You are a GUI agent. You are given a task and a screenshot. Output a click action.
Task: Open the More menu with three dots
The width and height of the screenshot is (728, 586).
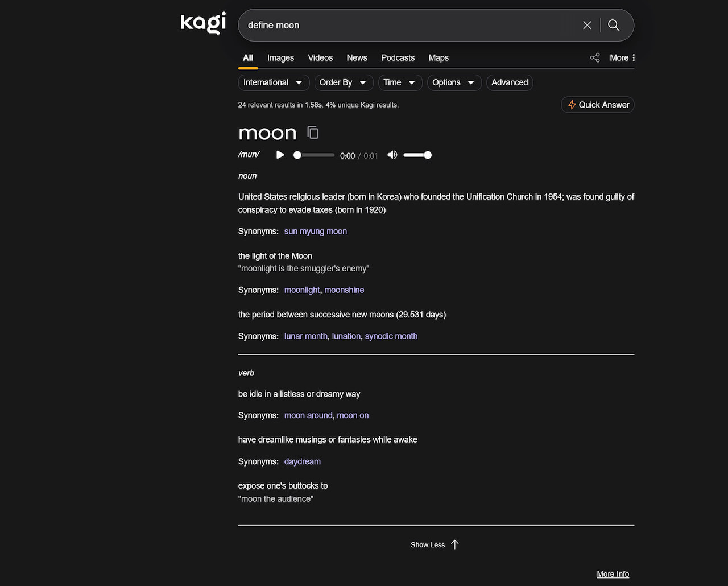tap(623, 57)
